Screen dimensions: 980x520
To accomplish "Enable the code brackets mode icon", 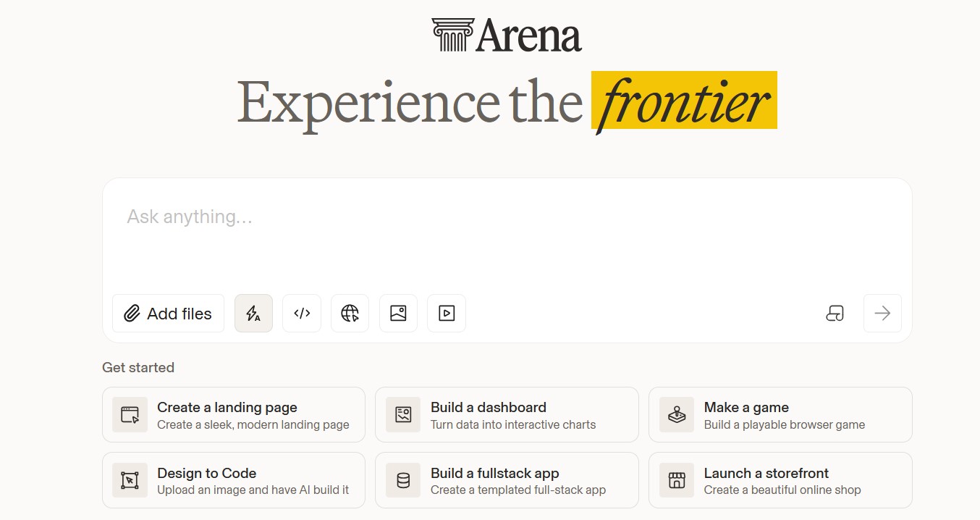I will [x=302, y=313].
